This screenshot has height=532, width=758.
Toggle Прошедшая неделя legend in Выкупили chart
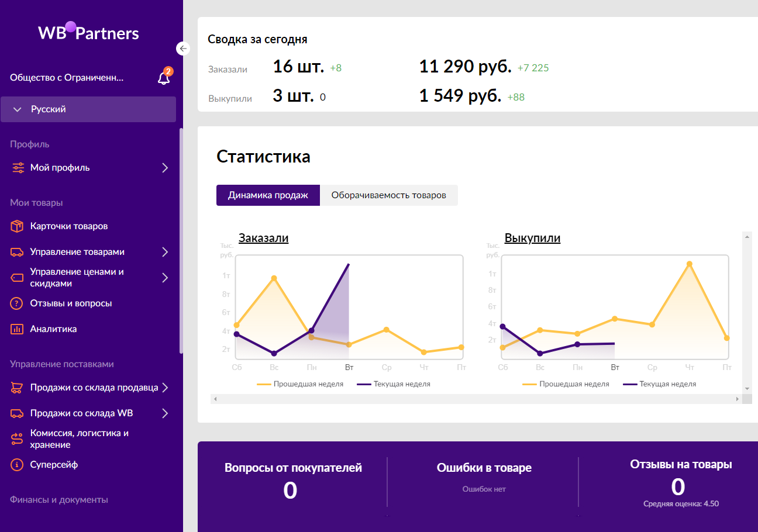pyautogui.click(x=566, y=384)
